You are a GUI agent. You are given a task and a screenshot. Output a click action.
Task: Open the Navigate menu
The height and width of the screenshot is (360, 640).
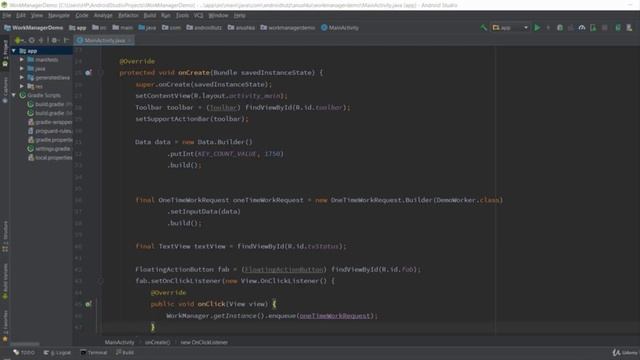(59, 16)
